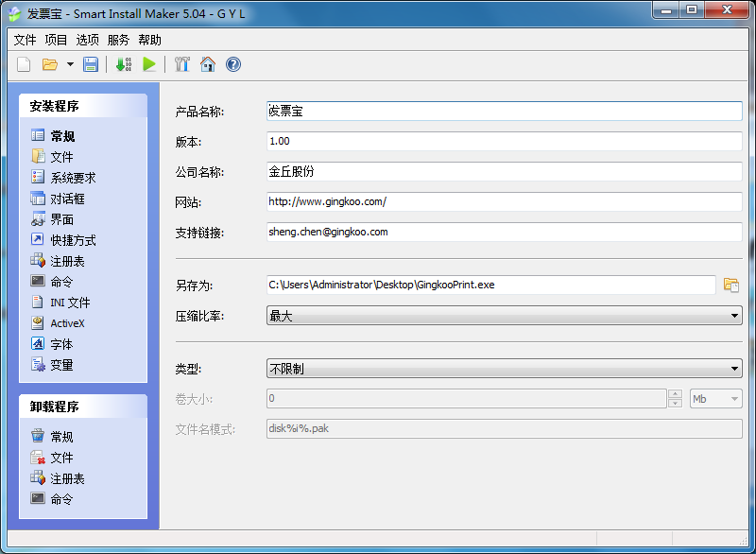Click the Run test green play icon
The image size is (756, 554).
pos(149,64)
